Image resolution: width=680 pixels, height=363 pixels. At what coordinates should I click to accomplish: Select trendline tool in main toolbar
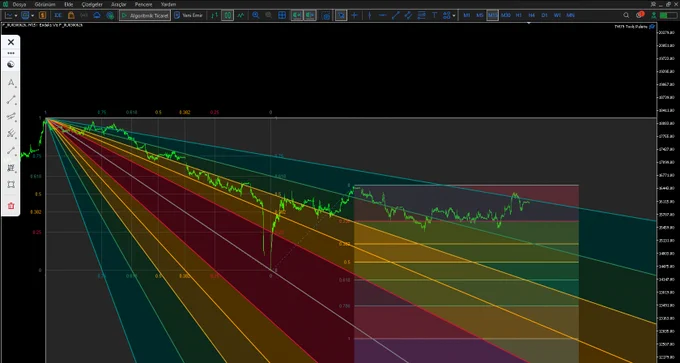[x=396, y=15]
